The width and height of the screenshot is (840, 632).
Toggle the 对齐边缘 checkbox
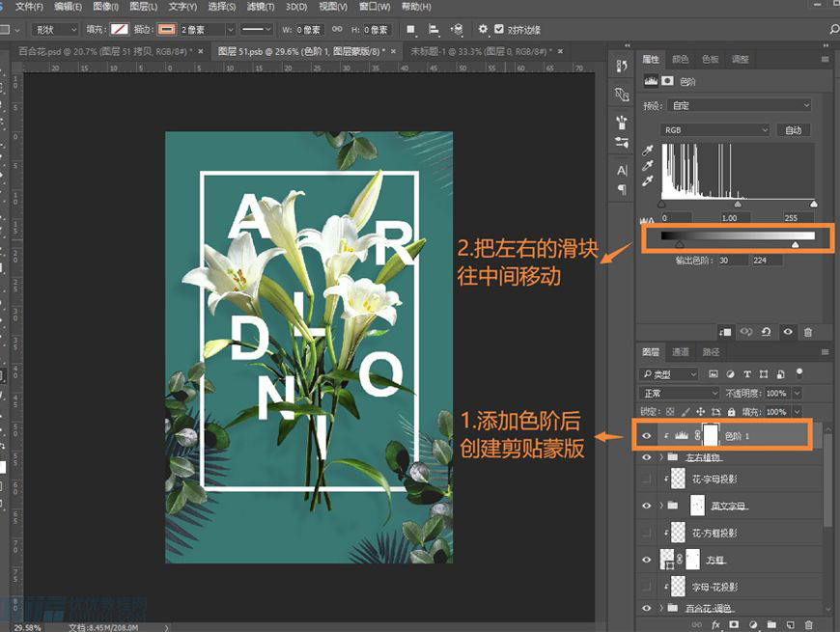coord(499,29)
